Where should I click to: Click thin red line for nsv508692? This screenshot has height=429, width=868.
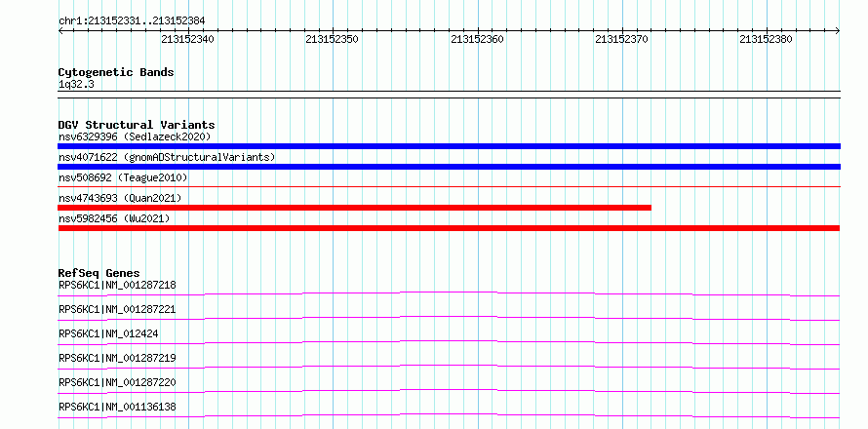(449, 187)
